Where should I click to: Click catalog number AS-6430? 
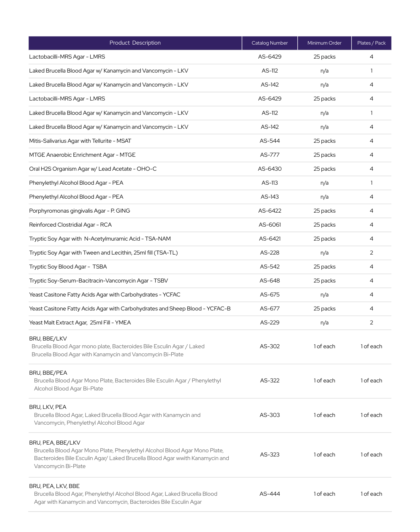270,169
